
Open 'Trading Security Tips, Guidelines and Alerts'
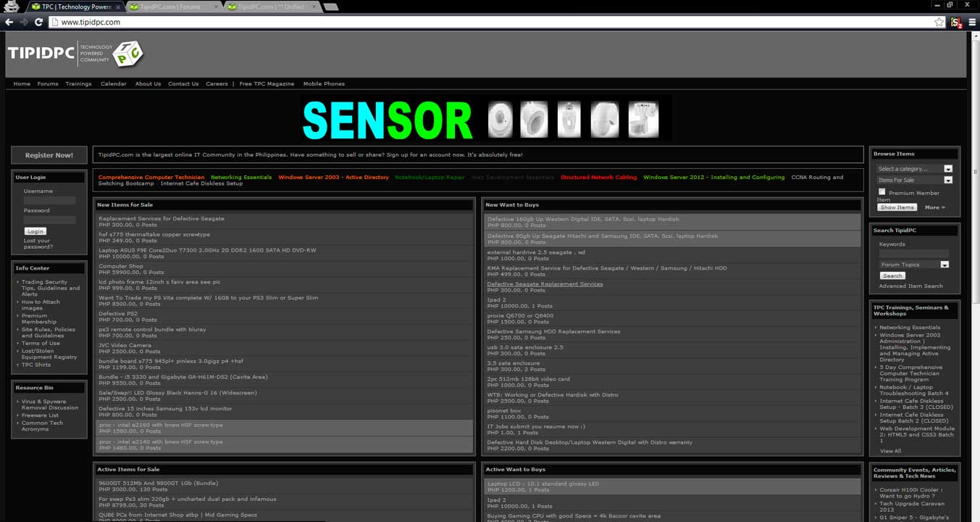pyautogui.click(x=51, y=288)
